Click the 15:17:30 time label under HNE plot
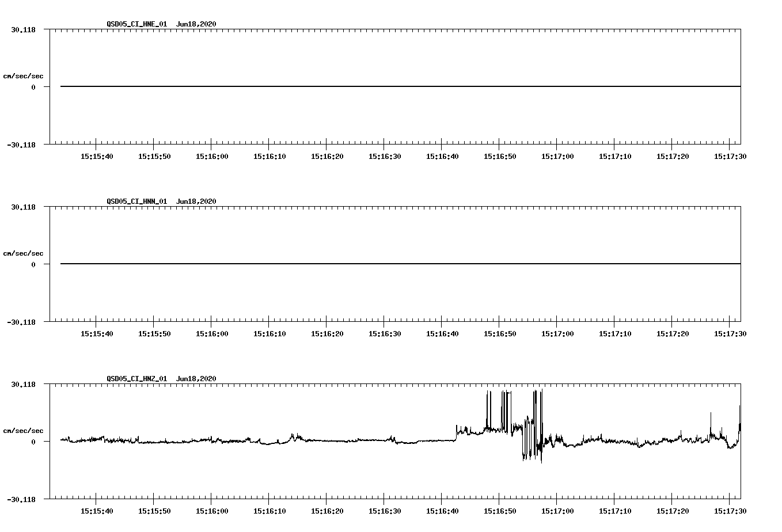This screenshot has height=532, width=782. coord(730,156)
